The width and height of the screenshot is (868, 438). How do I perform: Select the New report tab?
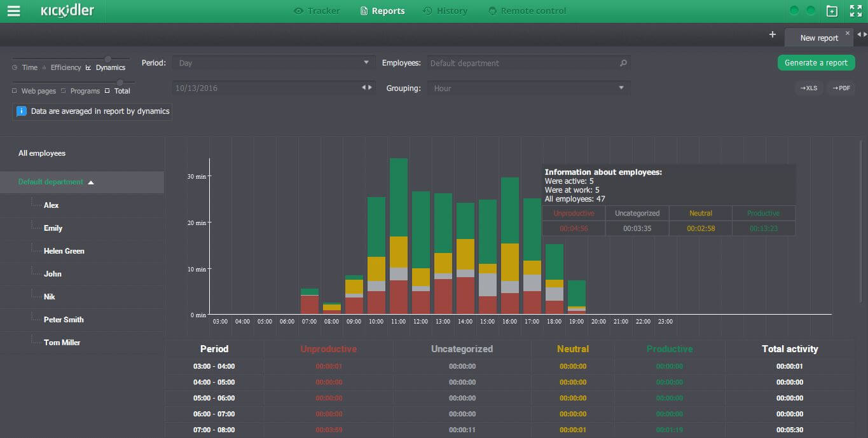pos(818,37)
